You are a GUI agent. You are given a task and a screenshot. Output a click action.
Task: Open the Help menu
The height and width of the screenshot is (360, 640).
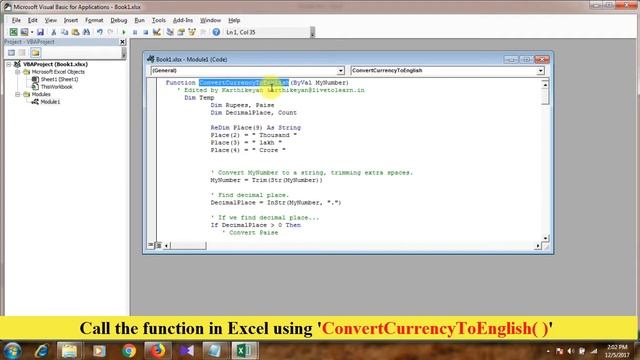234,20
